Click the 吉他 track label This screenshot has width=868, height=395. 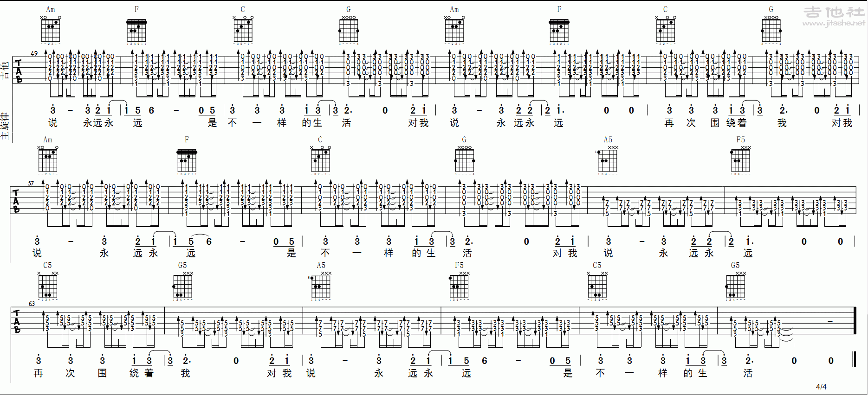[5, 70]
